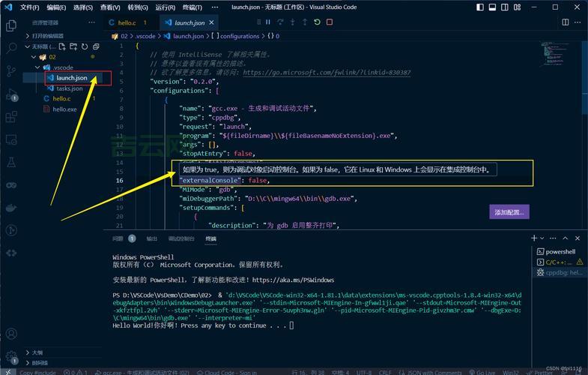Select tasks.json in the file tree
This screenshot has height=375, width=588.
pos(69,88)
